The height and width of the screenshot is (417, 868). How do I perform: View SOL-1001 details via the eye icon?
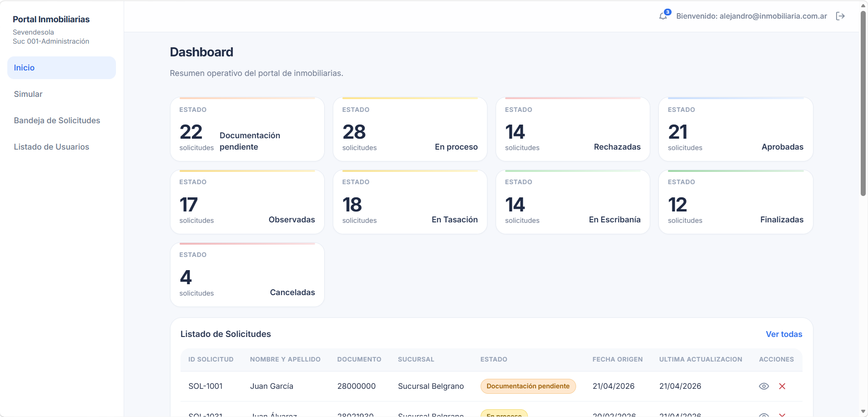coord(763,386)
